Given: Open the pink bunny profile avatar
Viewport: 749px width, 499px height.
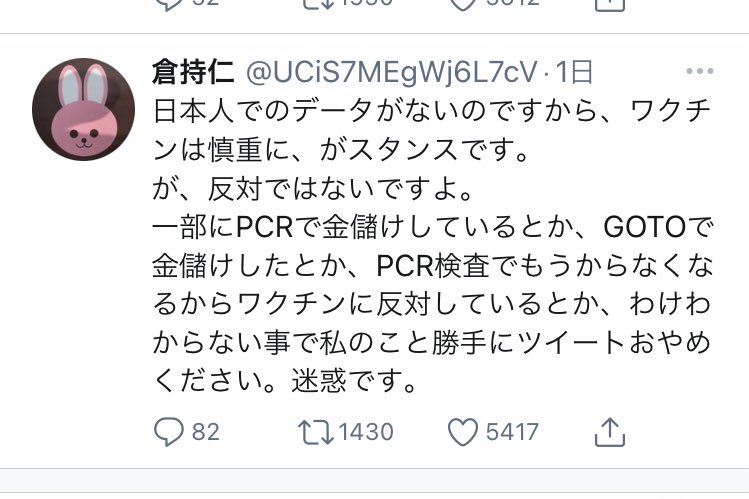Looking at the screenshot, I should (x=84, y=109).
